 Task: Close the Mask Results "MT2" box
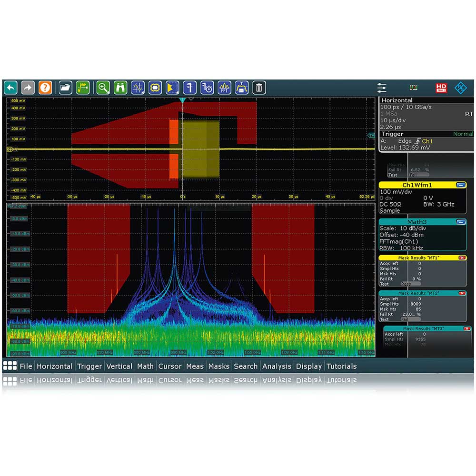(x=461, y=293)
